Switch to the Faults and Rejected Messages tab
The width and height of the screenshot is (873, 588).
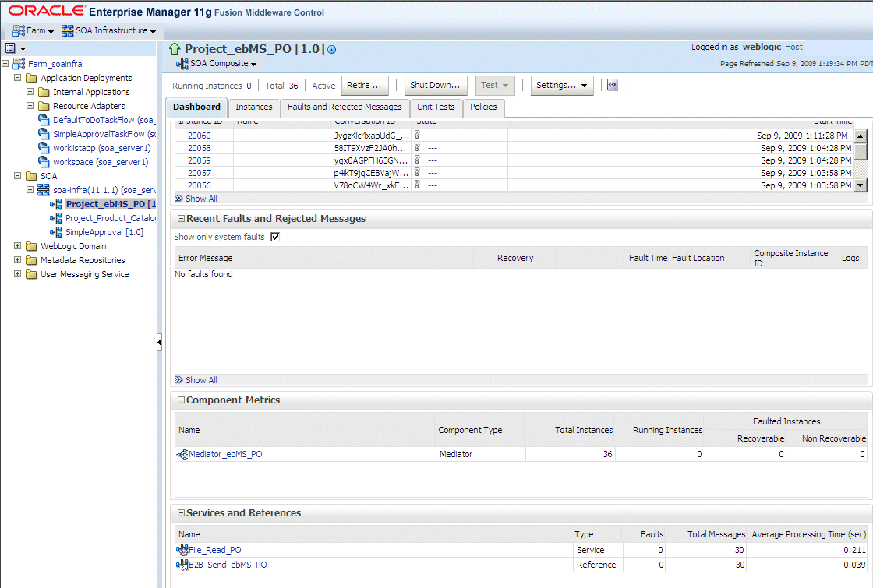[x=345, y=107]
